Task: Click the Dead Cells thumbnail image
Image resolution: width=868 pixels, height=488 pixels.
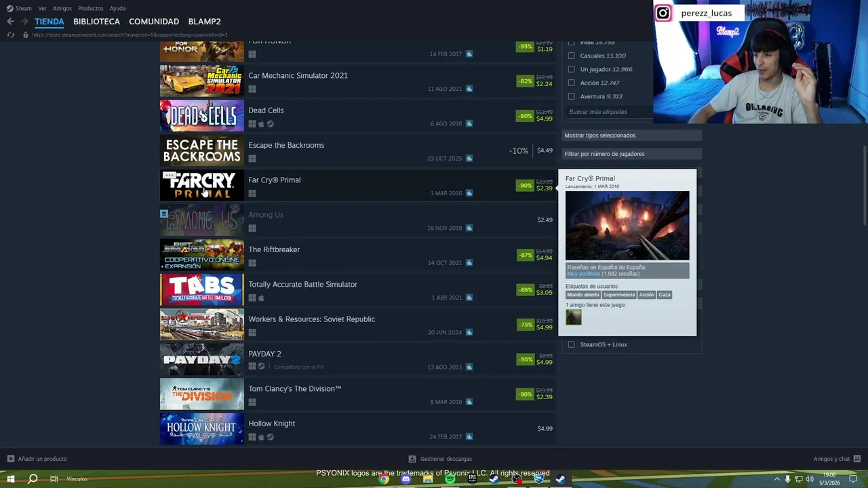Action: click(201, 116)
